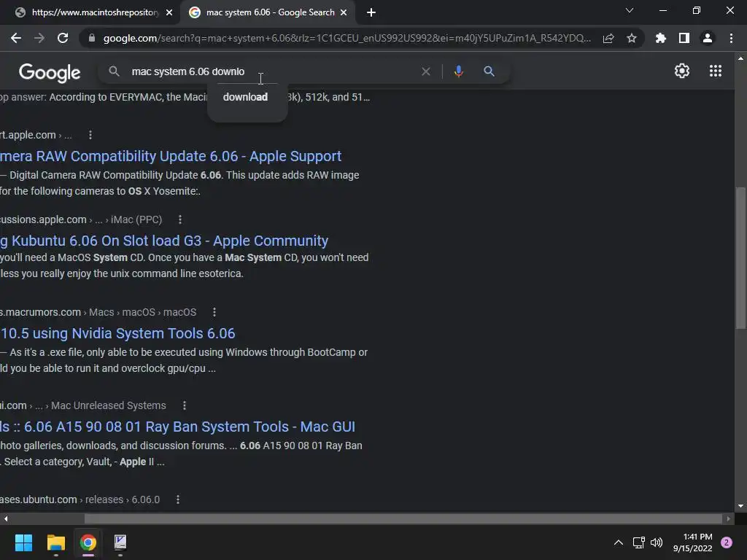Open the options dots beside macrumors.com result
This screenshot has width=747, height=560.
click(214, 312)
